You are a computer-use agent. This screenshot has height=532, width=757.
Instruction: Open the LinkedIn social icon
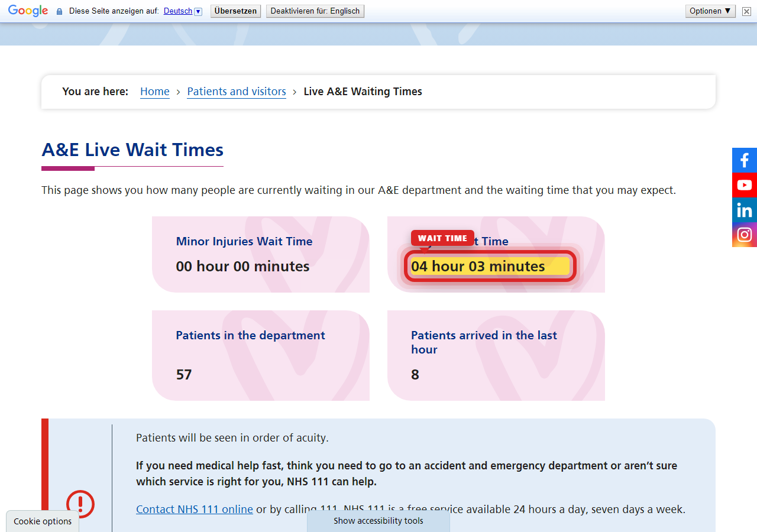coord(745,210)
